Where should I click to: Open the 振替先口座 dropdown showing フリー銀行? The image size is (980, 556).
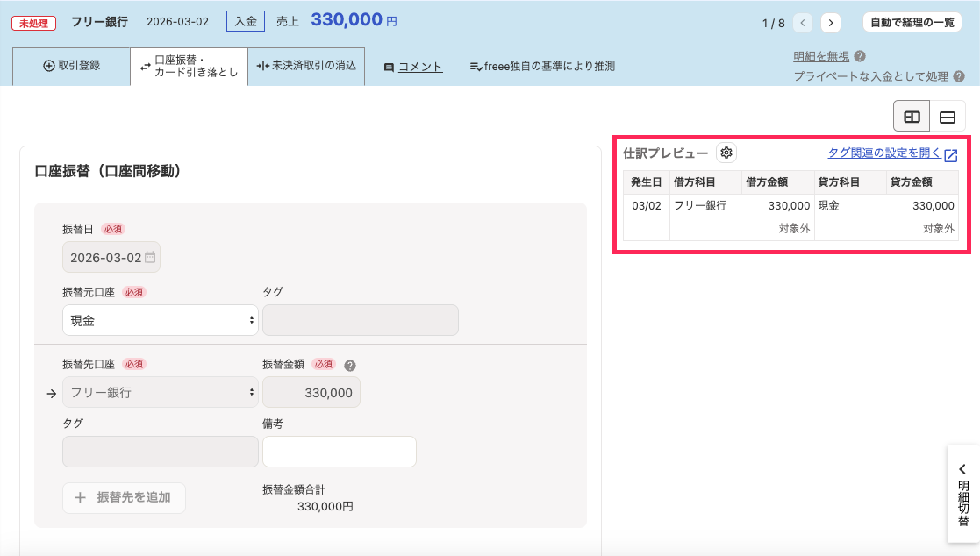160,392
